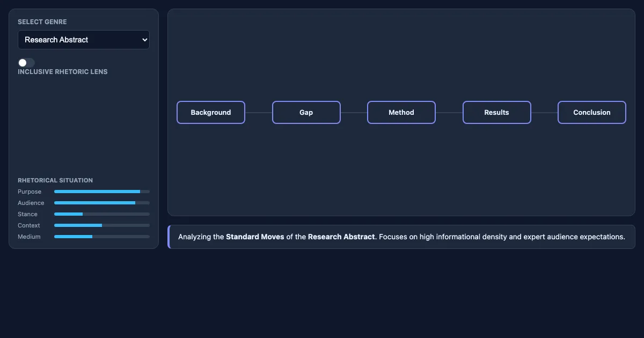The height and width of the screenshot is (338, 644).
Task: Click the "Standard Moves" bold text
Action: [255, 237]
